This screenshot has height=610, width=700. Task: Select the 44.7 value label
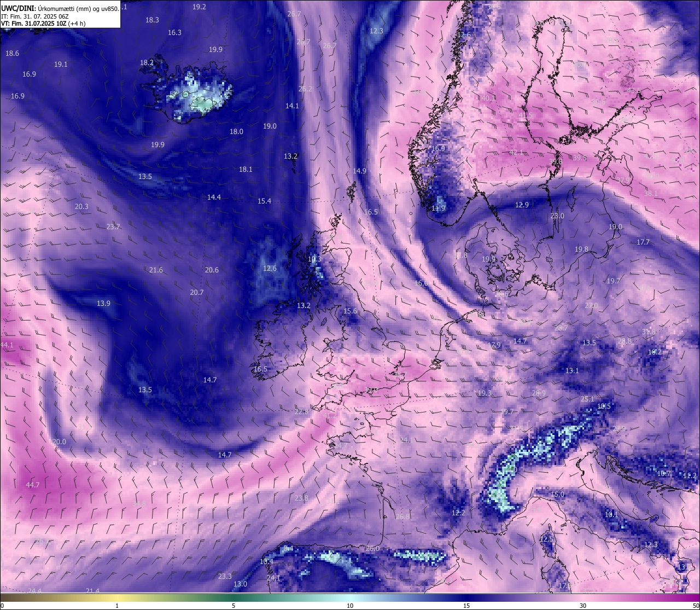(x=32, y=485)
